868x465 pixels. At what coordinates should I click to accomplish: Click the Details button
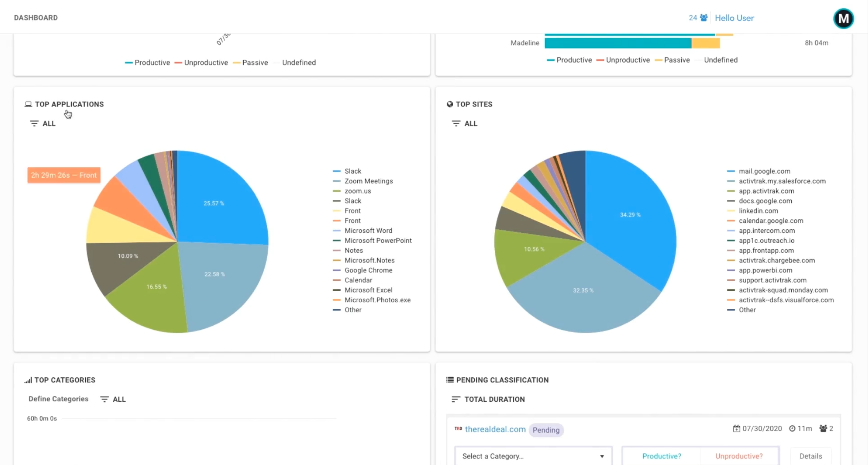[810, 456]
